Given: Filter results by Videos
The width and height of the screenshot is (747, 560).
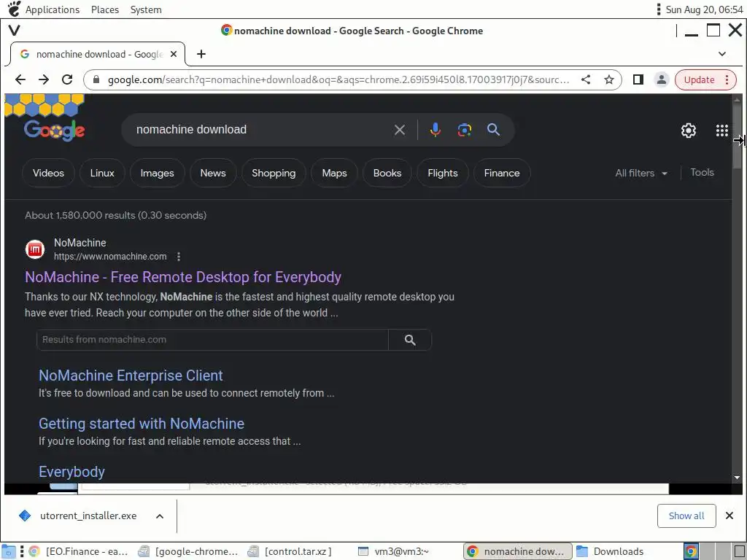Looking at the screenshot, I should tap(49, 173).
